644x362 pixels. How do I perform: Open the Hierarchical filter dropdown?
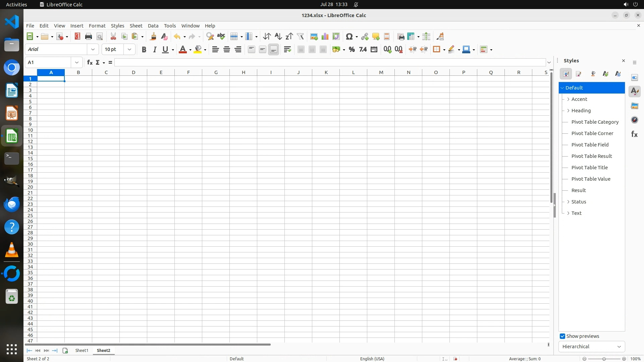591,347
